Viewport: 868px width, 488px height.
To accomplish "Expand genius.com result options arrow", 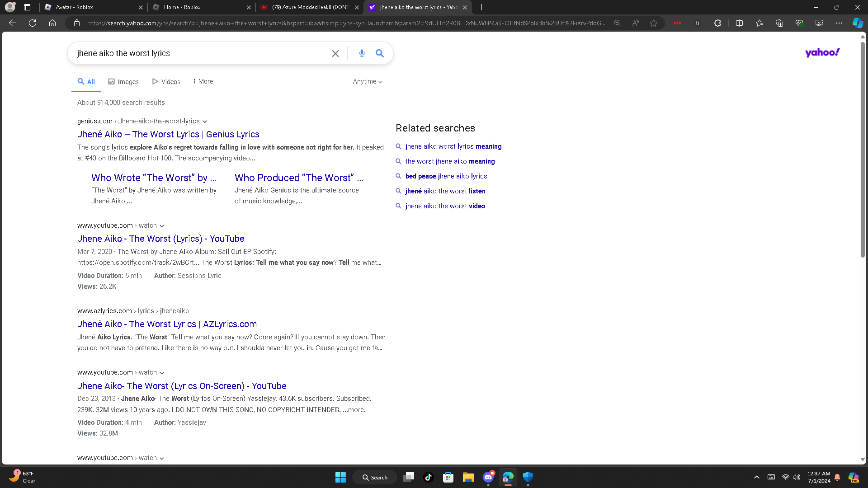I will point(205,122).
